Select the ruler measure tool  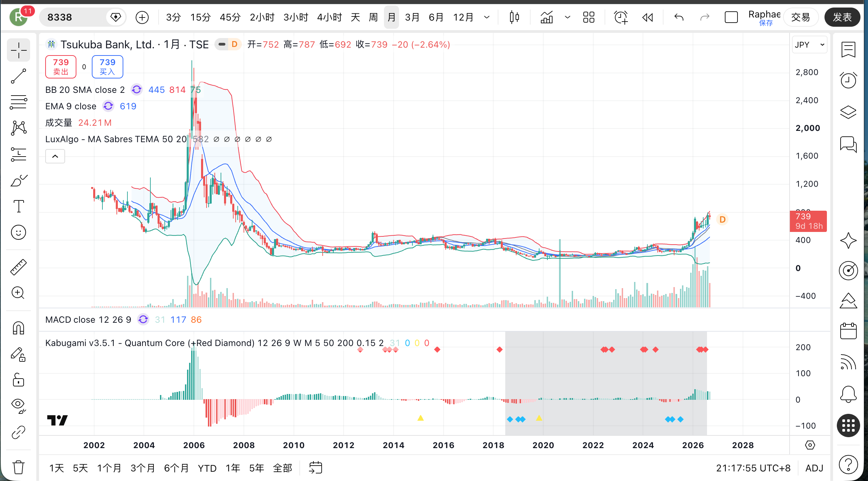pos(18,267)
